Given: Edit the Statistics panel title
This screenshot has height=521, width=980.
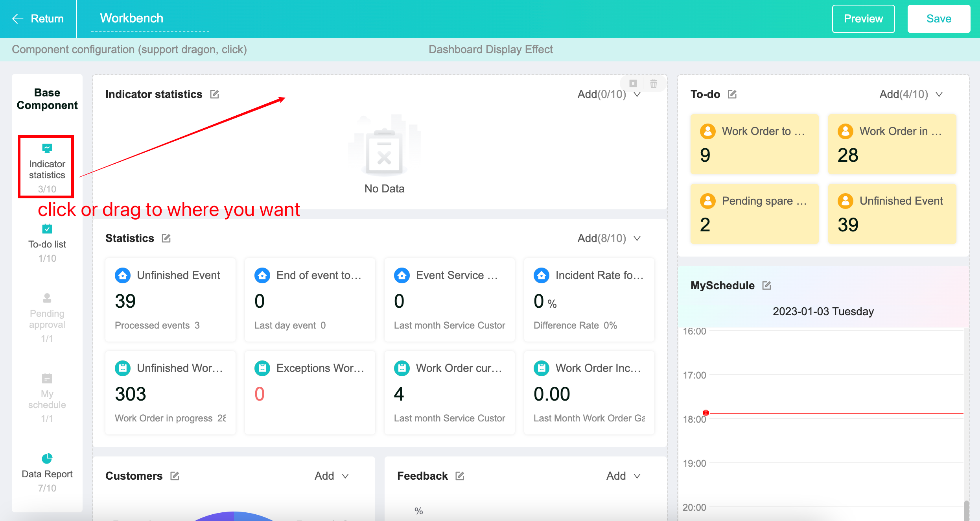Looking at the screenshot, I should (166, 238).
